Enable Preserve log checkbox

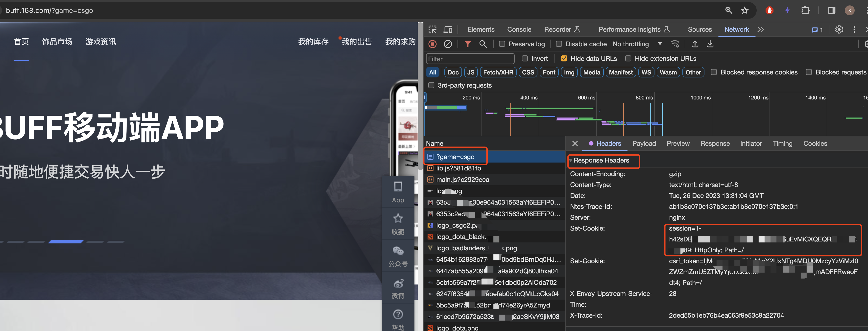[x=502, y=44]
